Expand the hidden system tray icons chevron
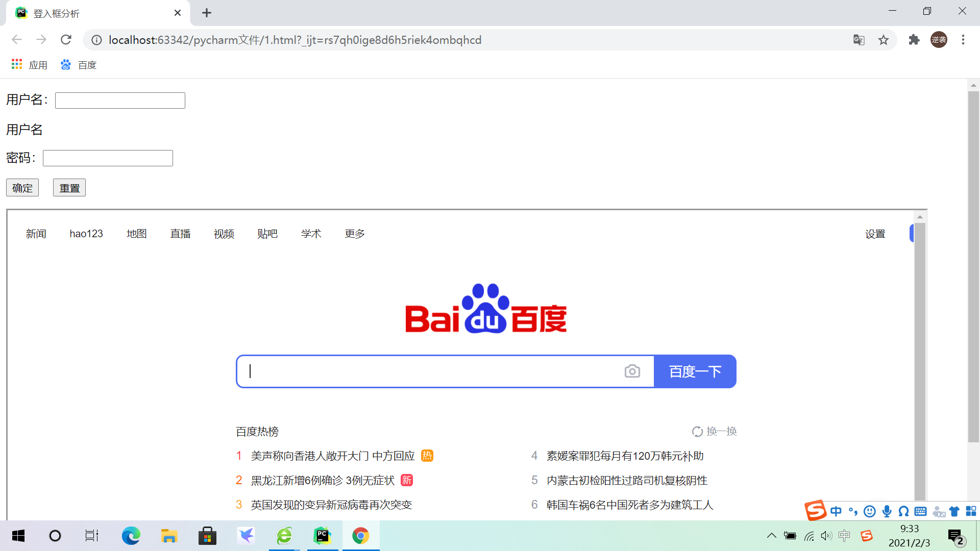Image resolution: width=980 pixels, height=551 pixels. [x=772, y=536]
